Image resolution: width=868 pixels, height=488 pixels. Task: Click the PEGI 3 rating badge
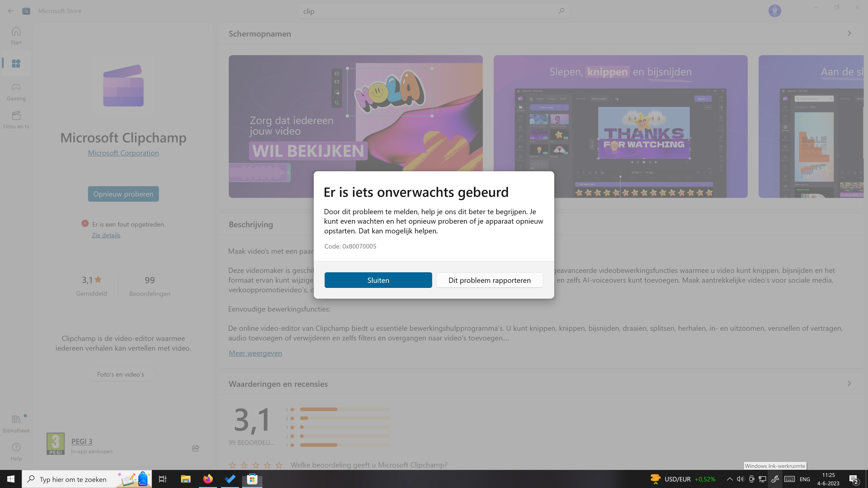click(x=55, y=443)
